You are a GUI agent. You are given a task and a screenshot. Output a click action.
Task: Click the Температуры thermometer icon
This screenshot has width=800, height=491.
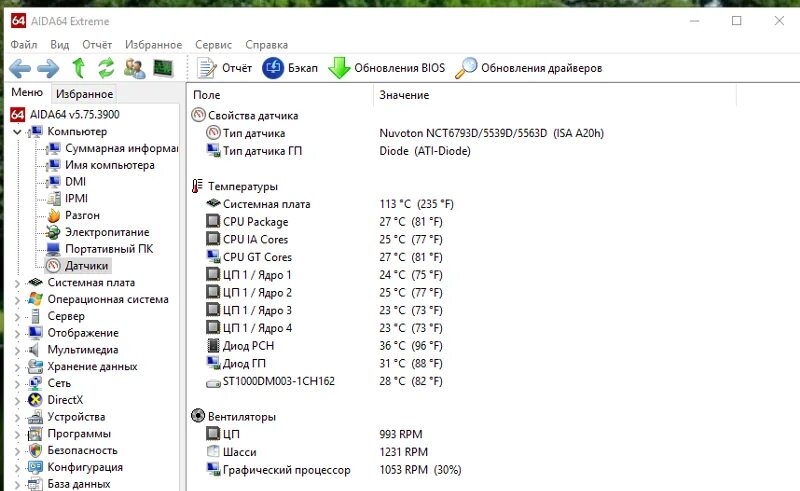[x=197, y=186]
